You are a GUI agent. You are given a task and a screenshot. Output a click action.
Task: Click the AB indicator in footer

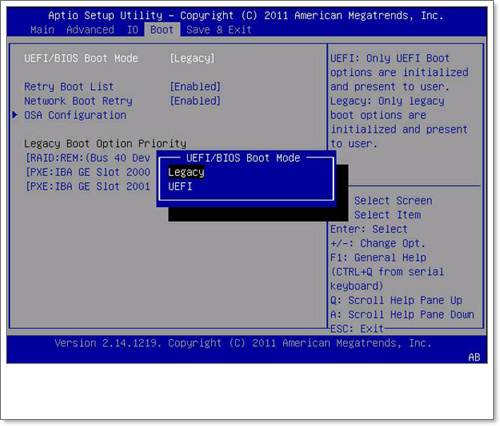(474, 357)
